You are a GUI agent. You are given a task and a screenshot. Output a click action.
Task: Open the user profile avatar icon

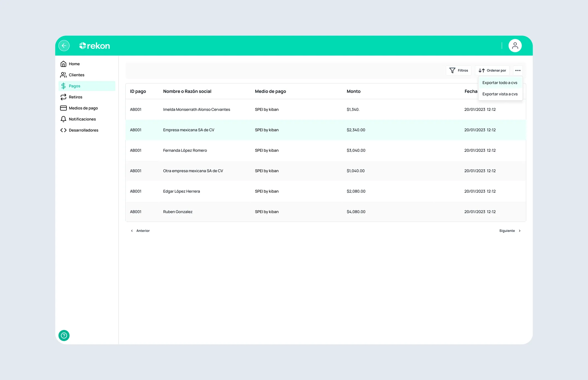(515, 46)
